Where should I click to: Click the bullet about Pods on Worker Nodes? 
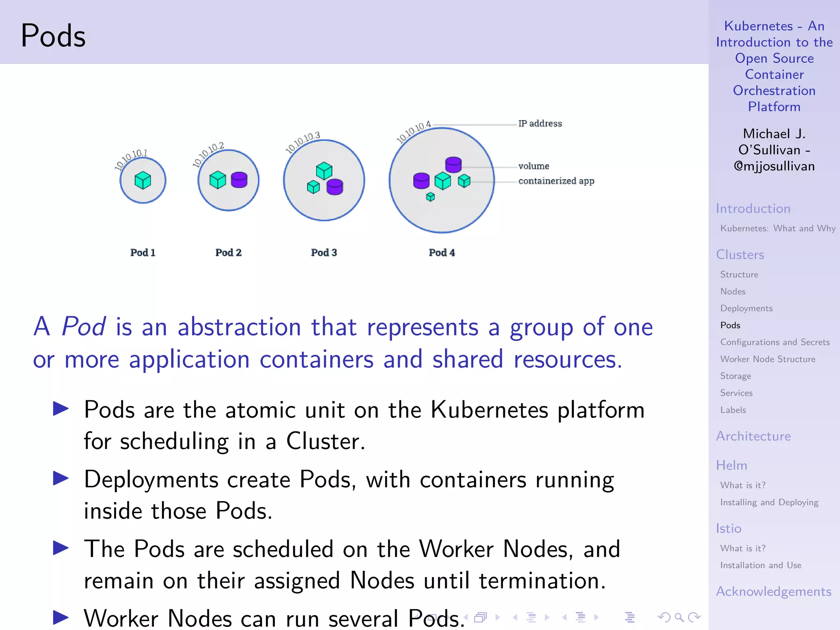(x=352, y=565)
